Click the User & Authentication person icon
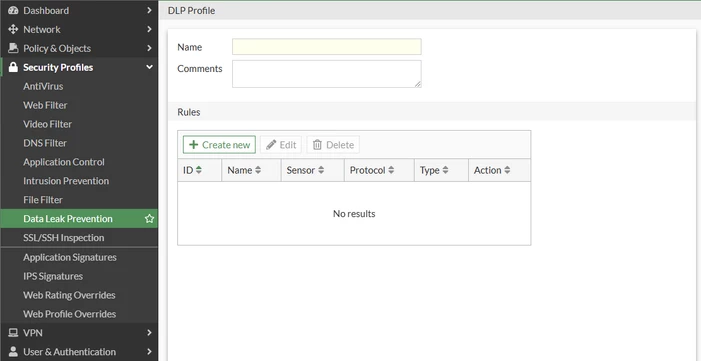Viewport: 701px width, 361px height. [x=13, y=352]
